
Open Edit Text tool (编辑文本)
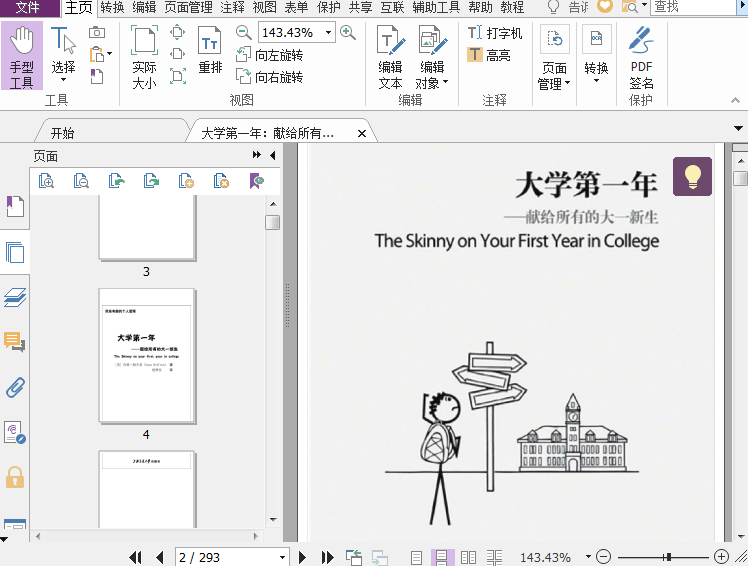[391, 57]
